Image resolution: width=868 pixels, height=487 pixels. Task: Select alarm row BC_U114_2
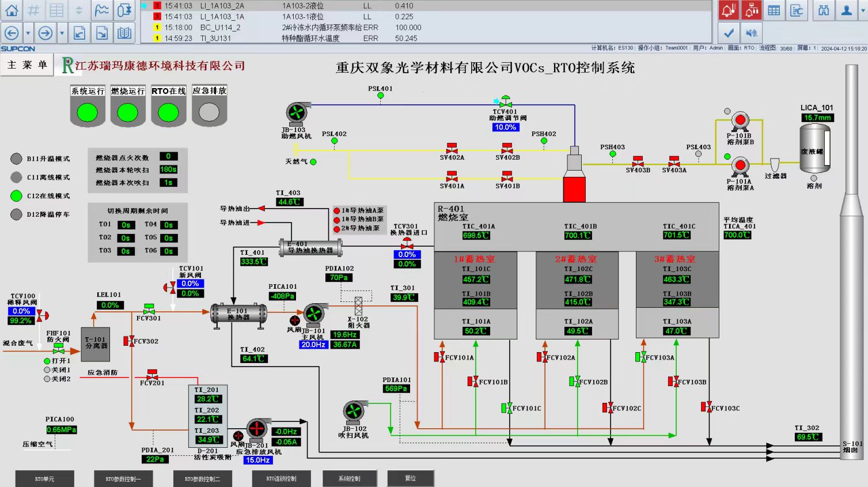tap(426, 28)
